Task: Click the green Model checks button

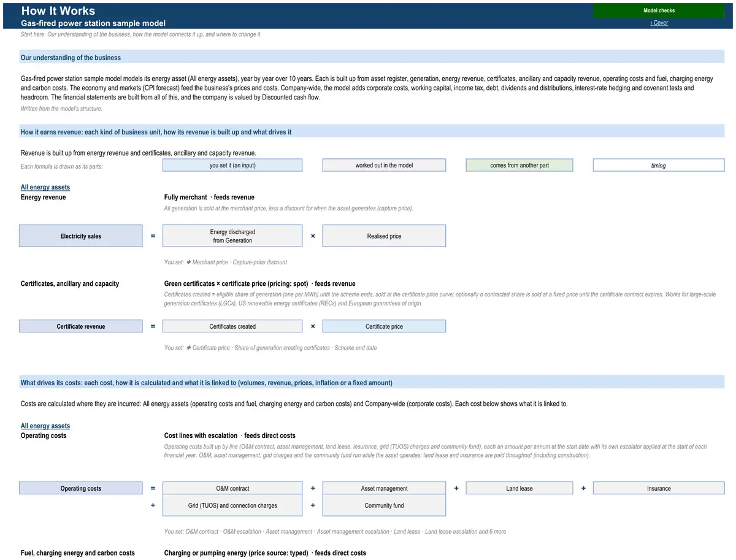Action: tap(659, 10)
